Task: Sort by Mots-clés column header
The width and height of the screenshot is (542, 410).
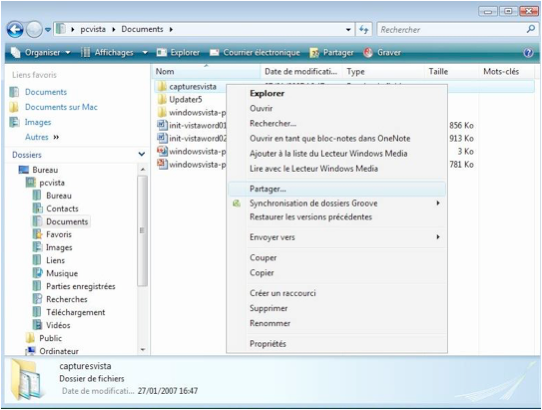Action: pyautogui.click(x=506, y=72)
